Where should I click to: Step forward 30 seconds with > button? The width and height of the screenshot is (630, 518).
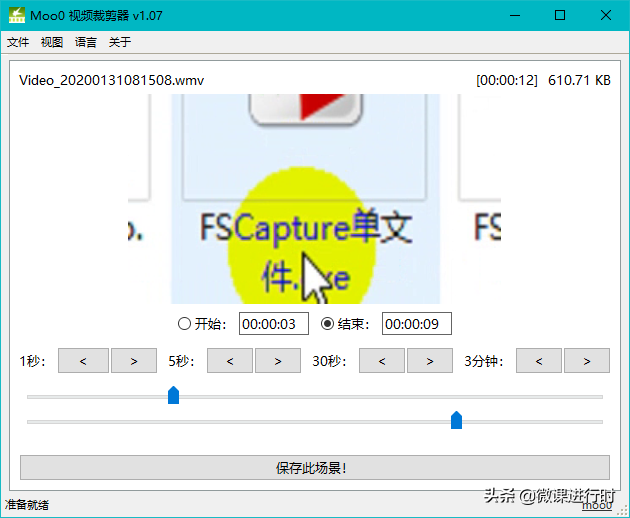[x=430, y=361]
